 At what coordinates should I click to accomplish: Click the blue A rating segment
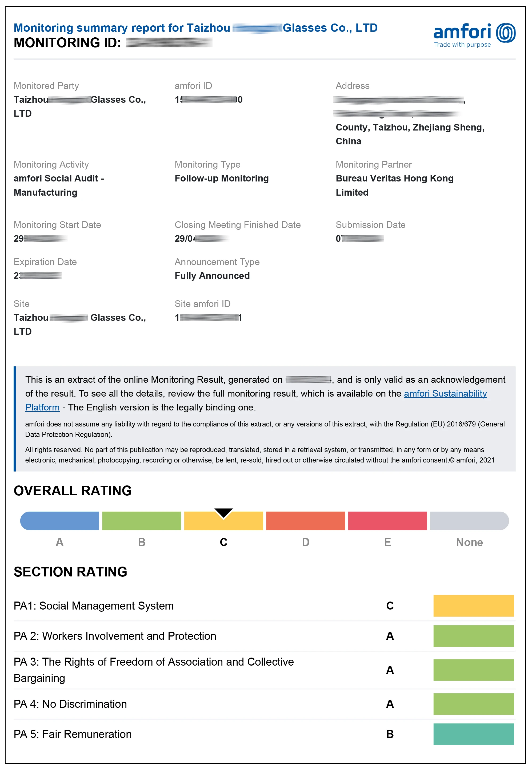60,521
